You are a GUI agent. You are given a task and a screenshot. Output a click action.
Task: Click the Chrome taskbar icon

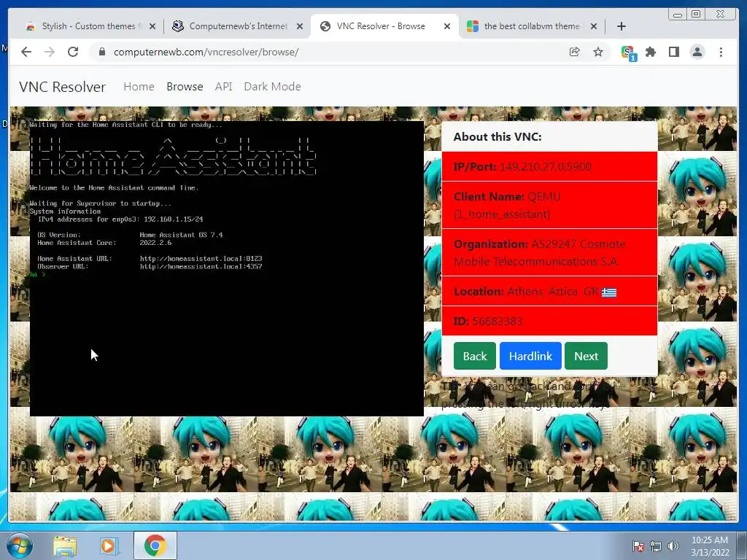click(x=155, y=545)
